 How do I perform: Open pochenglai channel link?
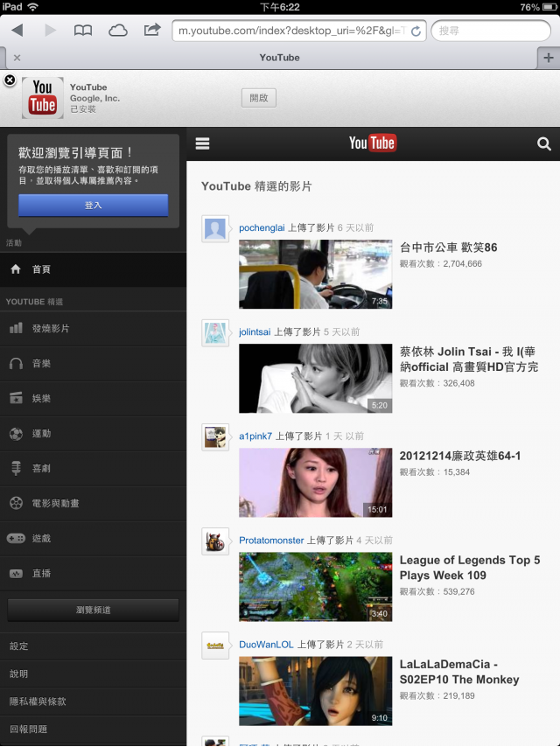click(262, 227)
